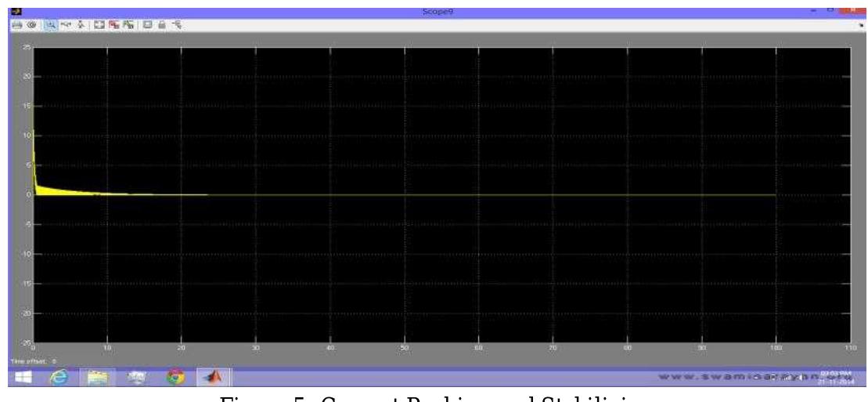The height and width of the screenshot is (402, 868).
Task: Launch Internet Explorer from taskbar
Action: 59,377
